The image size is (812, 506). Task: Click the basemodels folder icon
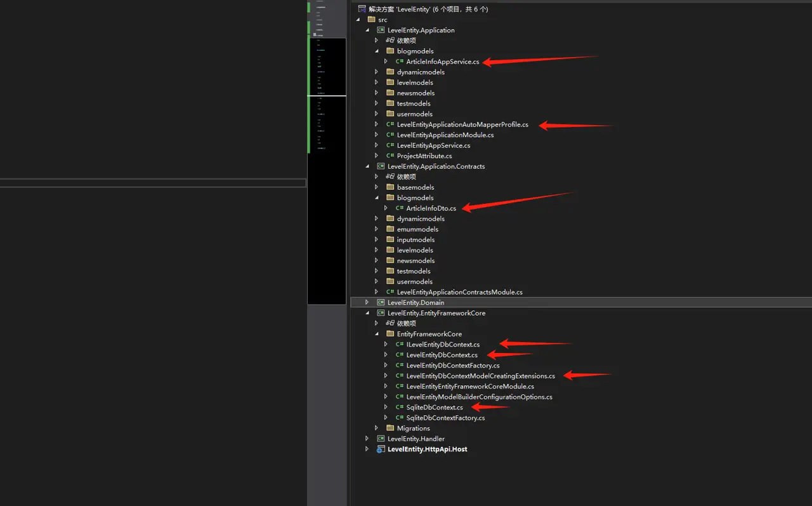click(x=390, y=187)
